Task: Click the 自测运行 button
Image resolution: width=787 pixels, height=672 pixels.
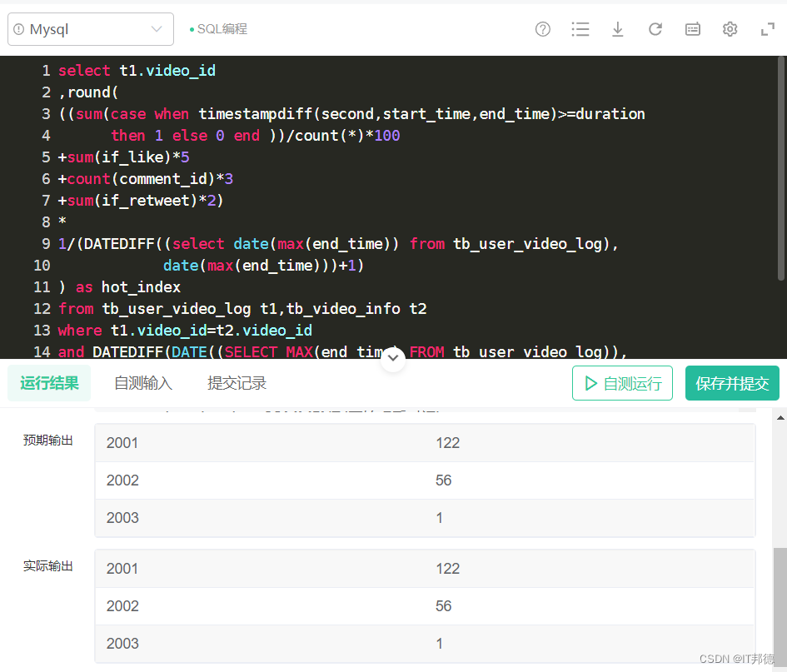Action: coord(622,383)
